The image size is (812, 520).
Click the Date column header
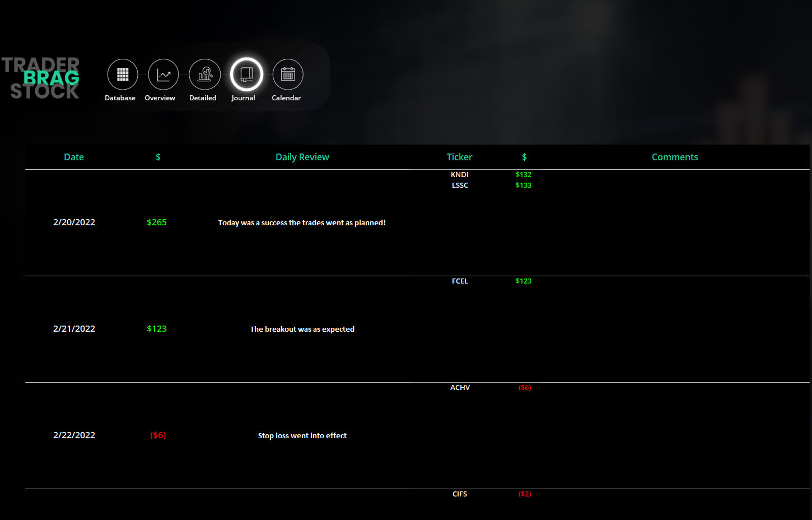point(74,157)
